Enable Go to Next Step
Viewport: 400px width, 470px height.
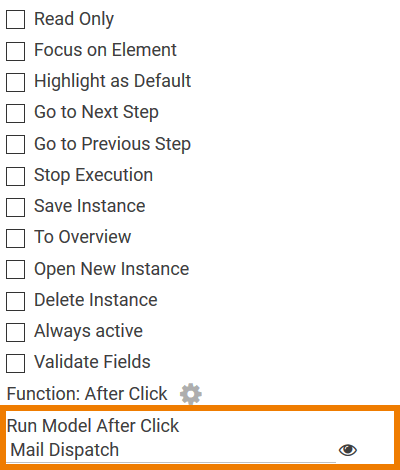point(15,113)
